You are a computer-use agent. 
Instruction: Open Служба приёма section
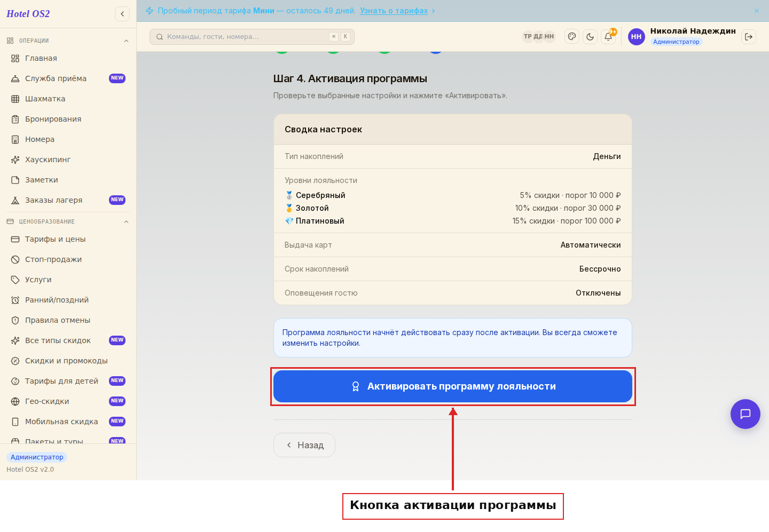(x=68, y=78)
